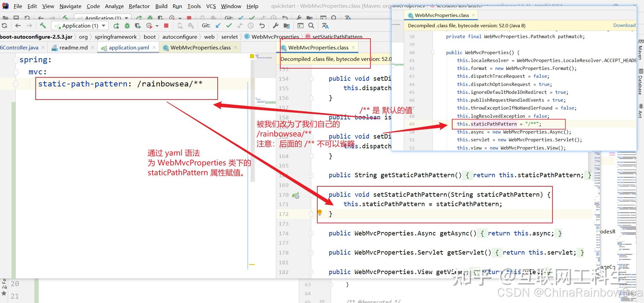Build the project with the hammer icon
The height and width of the screenshot is (303, 644).
(x=43, y=25)
